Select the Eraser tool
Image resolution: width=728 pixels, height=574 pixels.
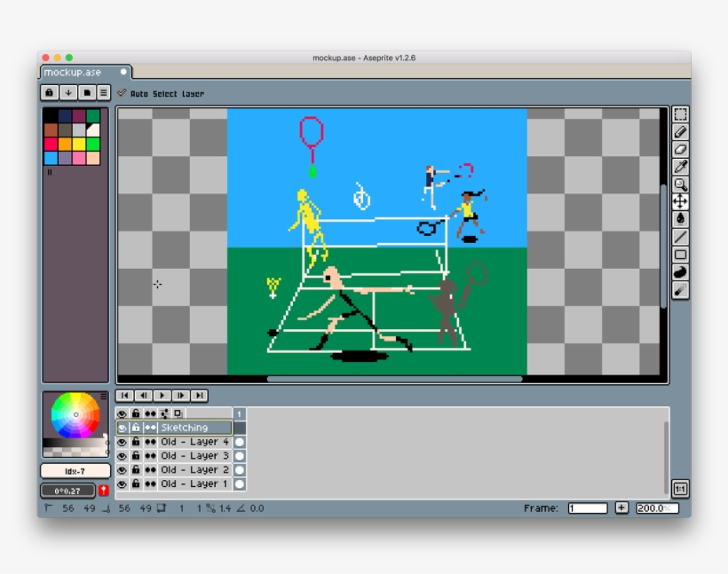tap(680, 149)
